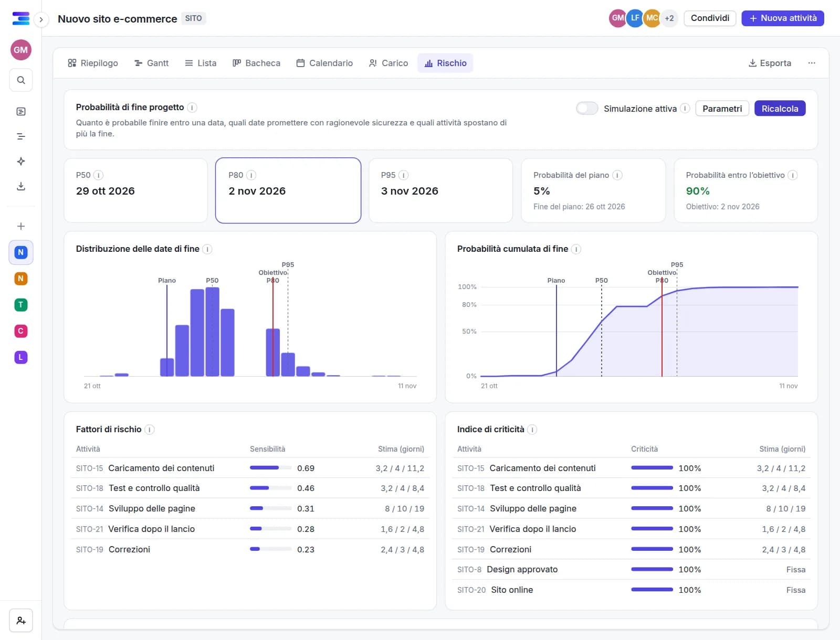840x640 pixels.
Task: Switch to the Calendario tab
Action: 324,63
